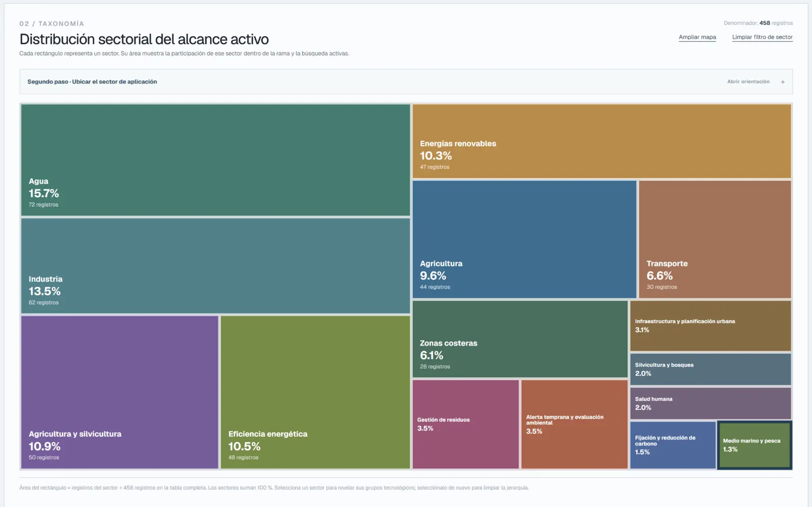Click Alerta temprana y evaluación ambiental tile
The width and height of the screenshot is (812, 507).
pyautogui.click(x=574, y=424)
